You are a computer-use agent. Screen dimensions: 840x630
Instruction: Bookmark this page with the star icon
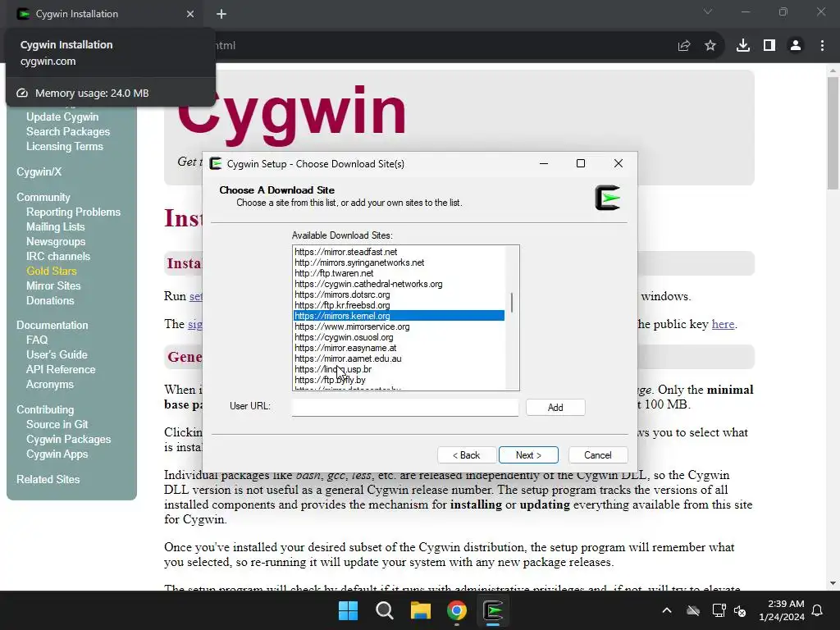(x=710, y=46)
